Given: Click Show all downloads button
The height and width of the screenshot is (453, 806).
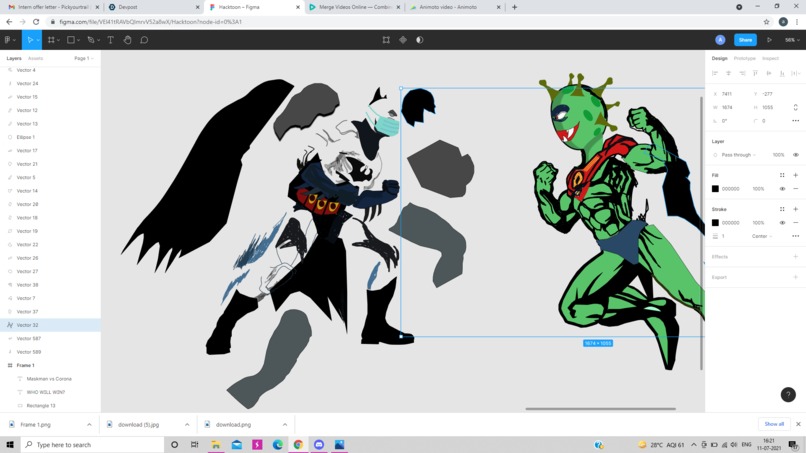Looking at the screenshot, I should pyautogui.click(x=774, y=424).
